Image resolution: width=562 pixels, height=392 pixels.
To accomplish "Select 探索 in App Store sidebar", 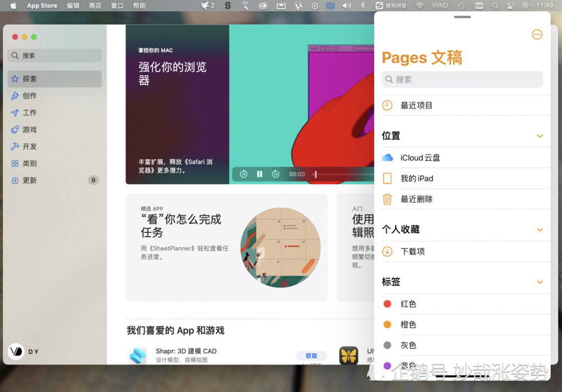I will (55, 79).
